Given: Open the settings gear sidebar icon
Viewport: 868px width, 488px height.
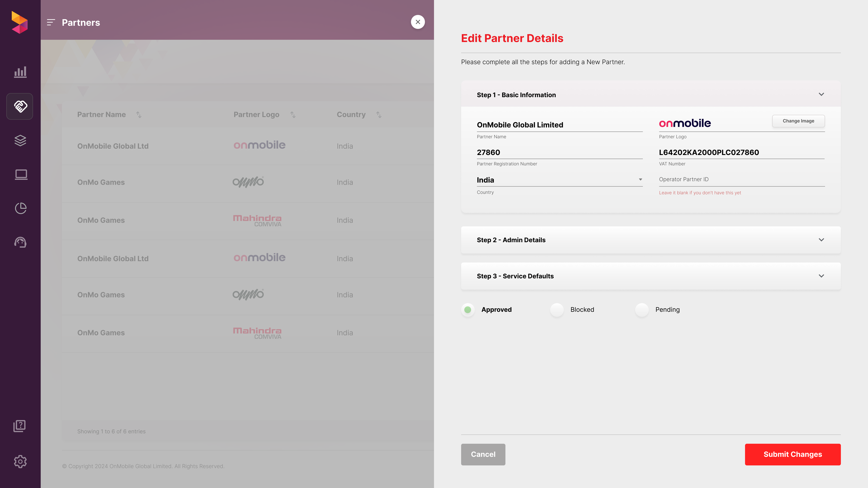Looking at the screenshot, I should [20, 461].
